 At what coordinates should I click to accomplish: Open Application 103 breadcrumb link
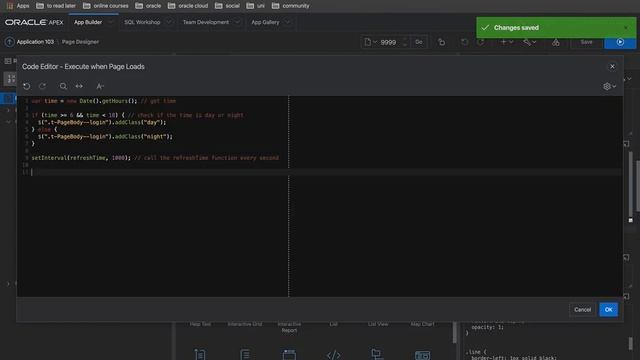coord(35,42)
